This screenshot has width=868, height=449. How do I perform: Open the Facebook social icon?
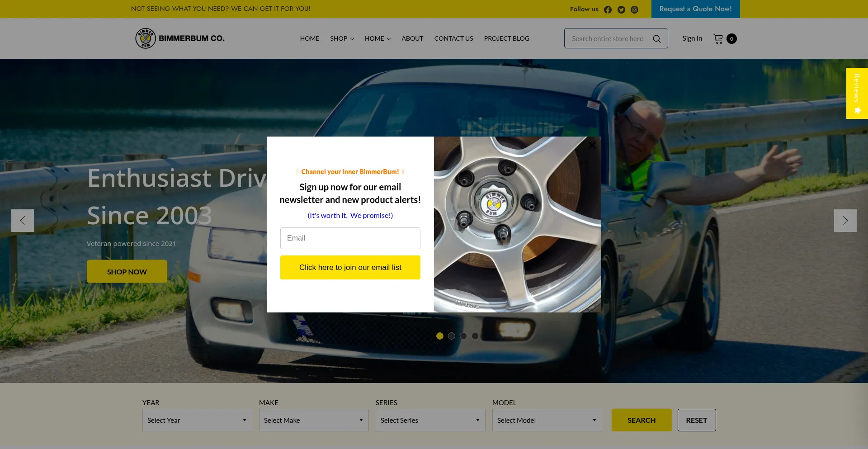click(608, 9)
